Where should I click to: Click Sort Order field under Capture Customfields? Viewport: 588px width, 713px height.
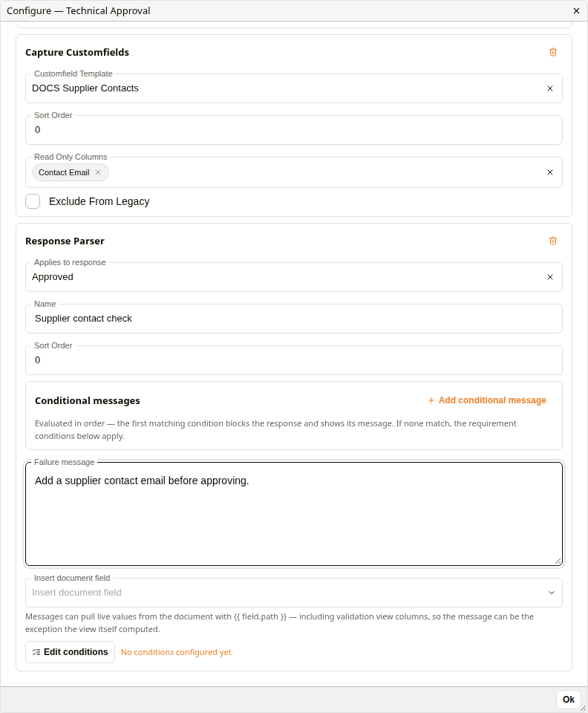click(294, 130)
